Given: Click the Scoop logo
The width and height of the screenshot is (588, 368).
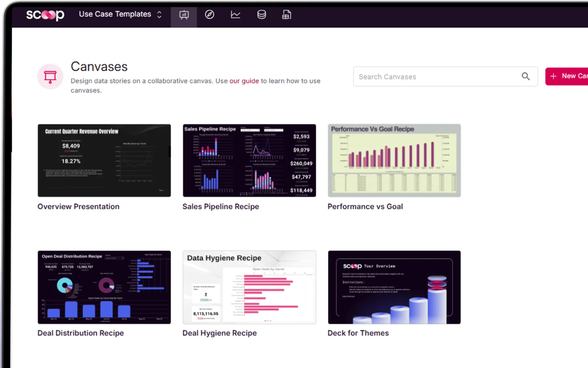Looking at the screenshot, I should tap(45, 15).
